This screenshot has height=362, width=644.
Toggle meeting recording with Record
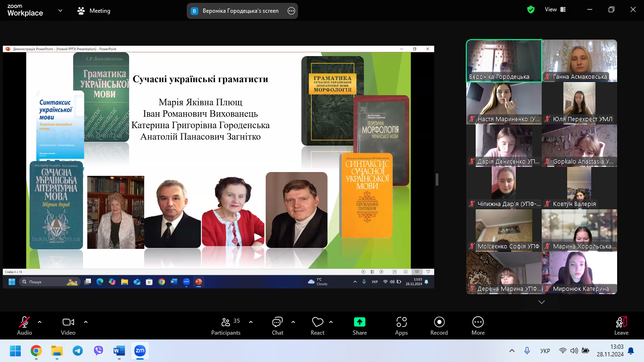point(439,326)
